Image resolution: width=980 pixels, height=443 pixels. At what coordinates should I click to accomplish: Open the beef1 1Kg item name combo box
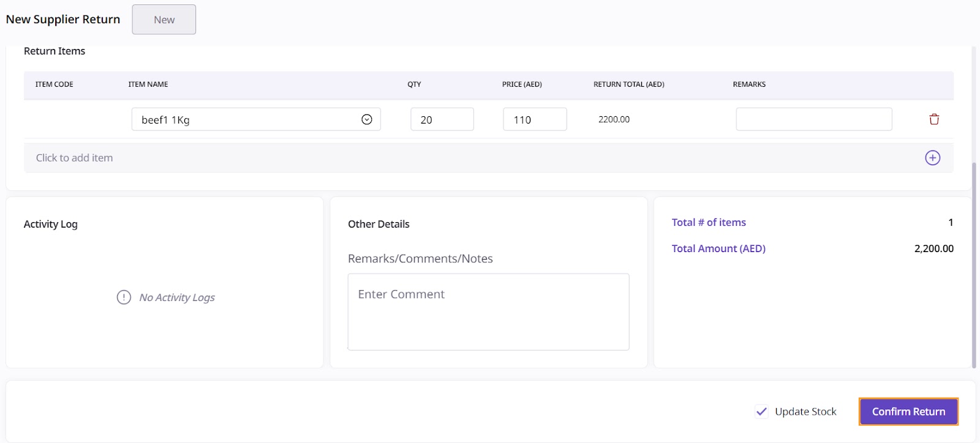(248, 119)
